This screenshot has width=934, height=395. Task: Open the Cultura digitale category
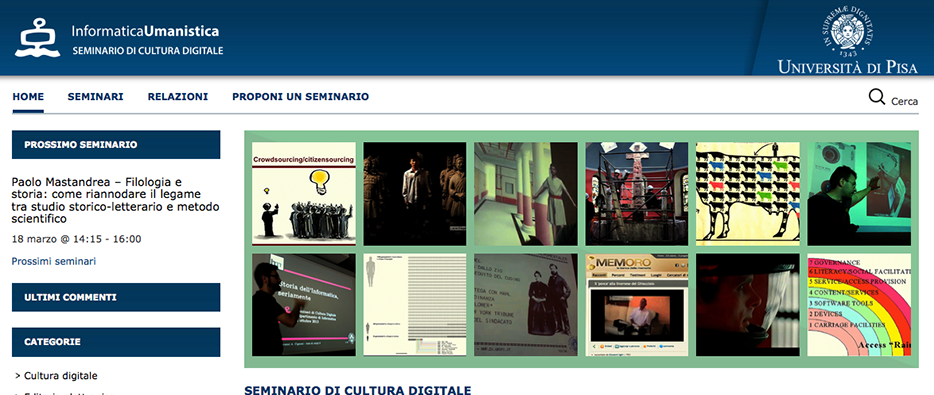tap(61, 376)
